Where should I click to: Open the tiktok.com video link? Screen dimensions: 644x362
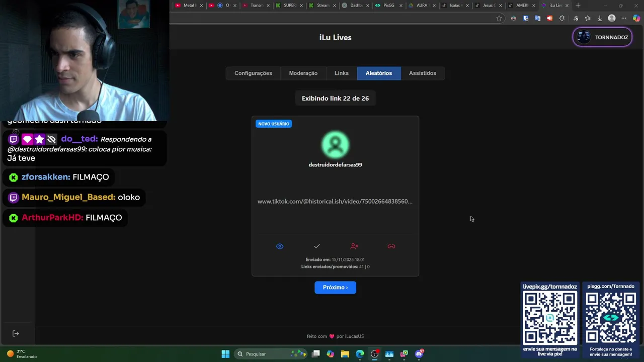335,202
